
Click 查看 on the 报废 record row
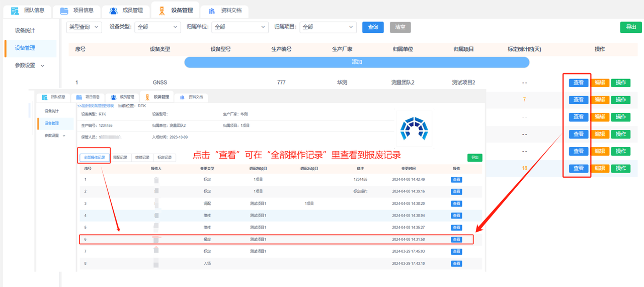point(456,240)
